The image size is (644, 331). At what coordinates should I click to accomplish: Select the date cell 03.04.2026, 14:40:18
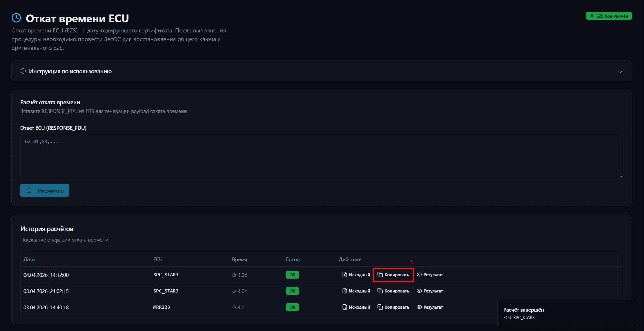pyautogui.click(x=46, y=308)
